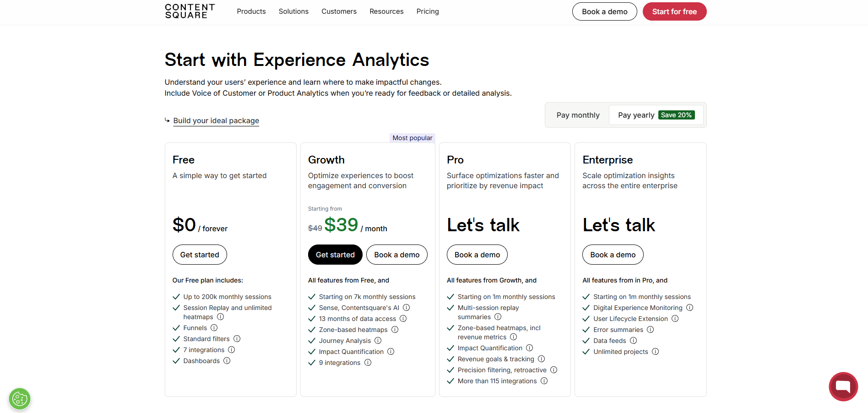868x413 pixels.
Task: Open the Products menu
Action: coord(251,11)
